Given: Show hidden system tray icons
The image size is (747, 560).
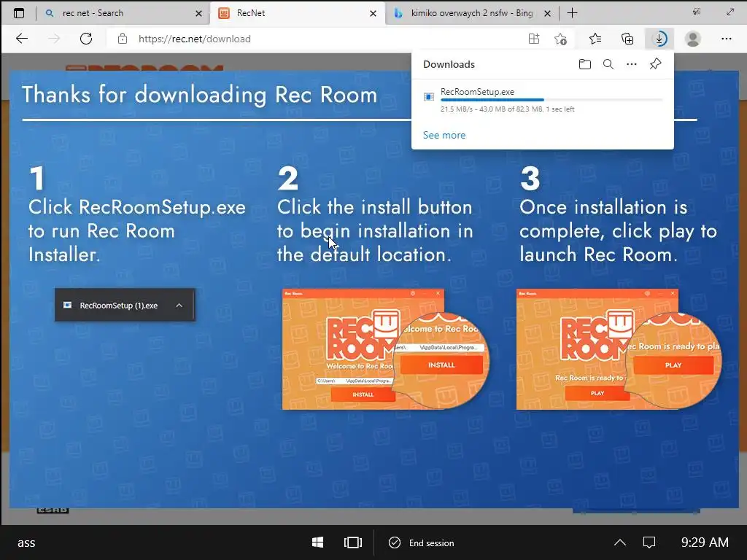Looking at the screenshot, I should click(x=620, y=542).
